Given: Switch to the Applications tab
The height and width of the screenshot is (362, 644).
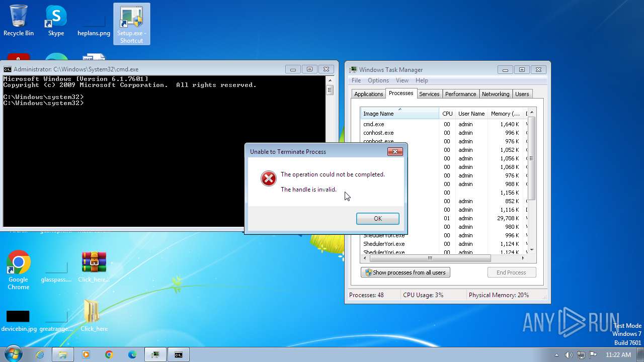Looking at the screenshot, I should (x=368, y=94).
